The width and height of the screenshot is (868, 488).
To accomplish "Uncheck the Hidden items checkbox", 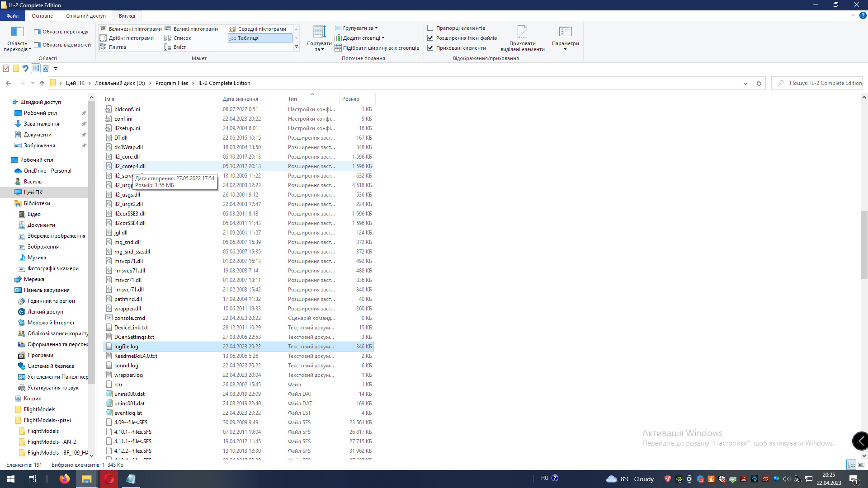I will 430,48.
